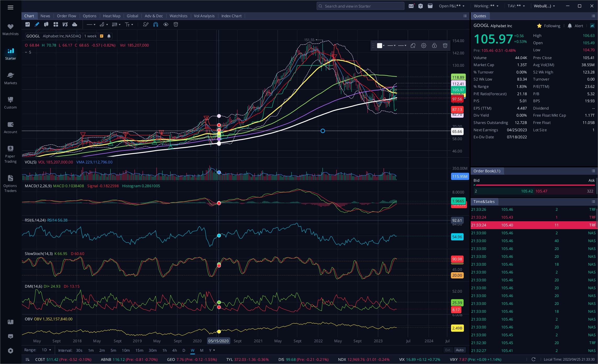The image size is (598, 364).
Task: Switch to the Options tab
Action: 89,16
